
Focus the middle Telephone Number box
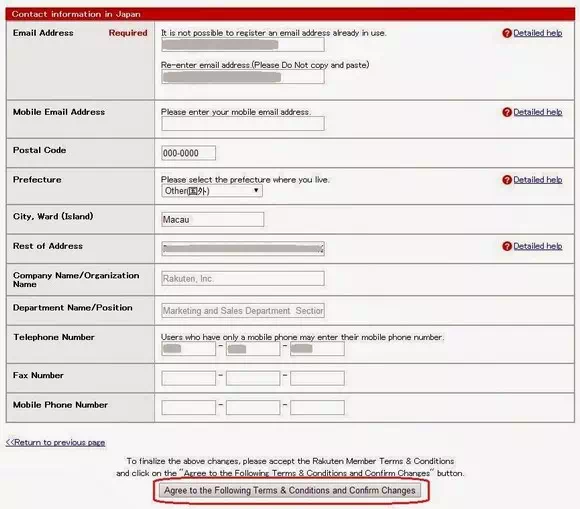(x=253, y=349)
